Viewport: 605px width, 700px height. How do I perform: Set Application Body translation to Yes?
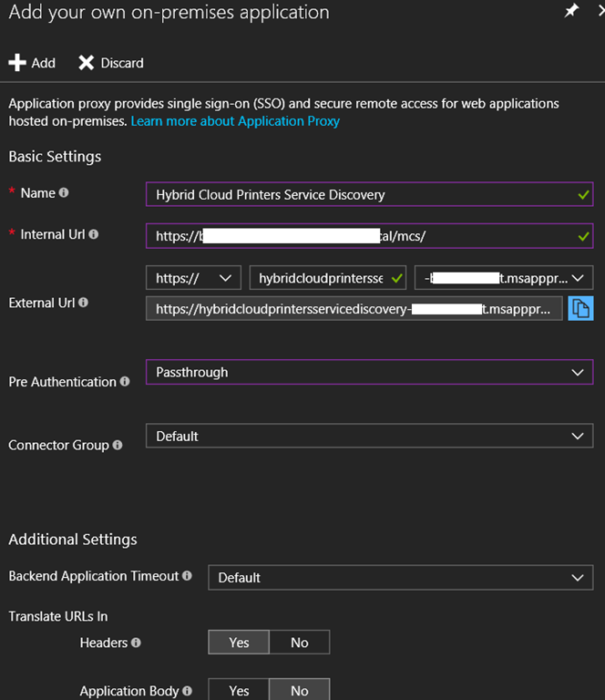[x=239, y=690]
